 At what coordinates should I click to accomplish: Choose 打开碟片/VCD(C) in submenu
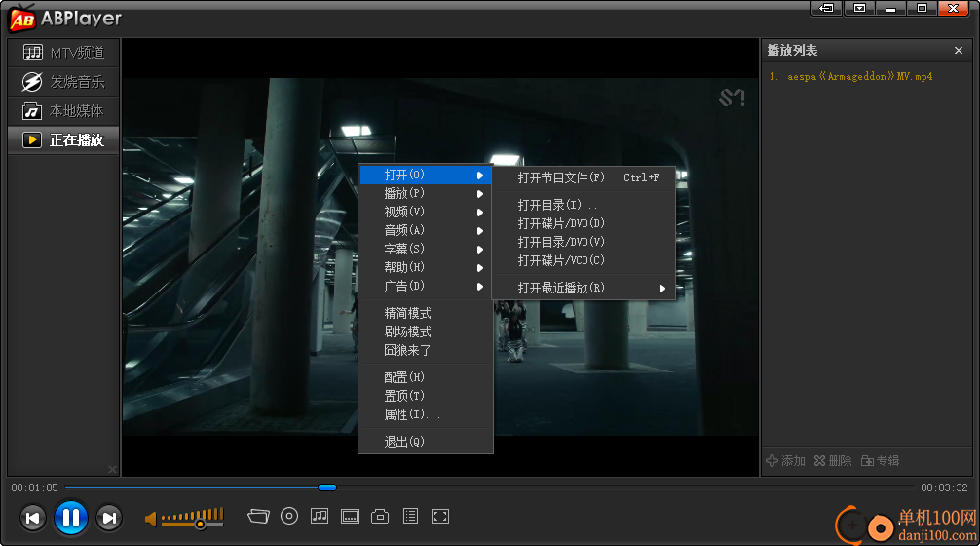584,260
